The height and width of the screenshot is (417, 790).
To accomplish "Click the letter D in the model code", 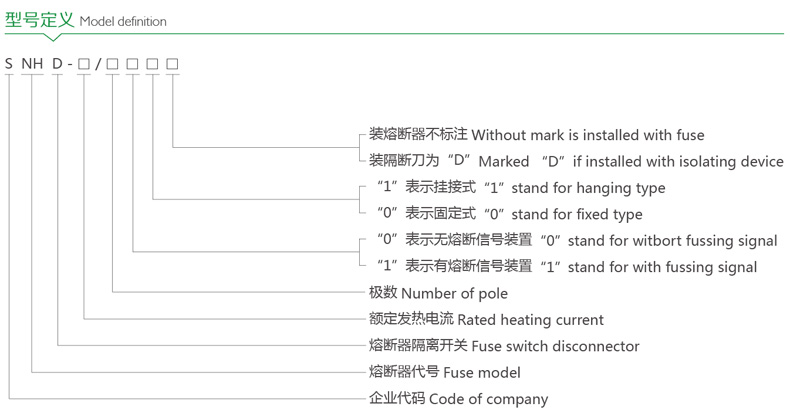I will 58,65.
